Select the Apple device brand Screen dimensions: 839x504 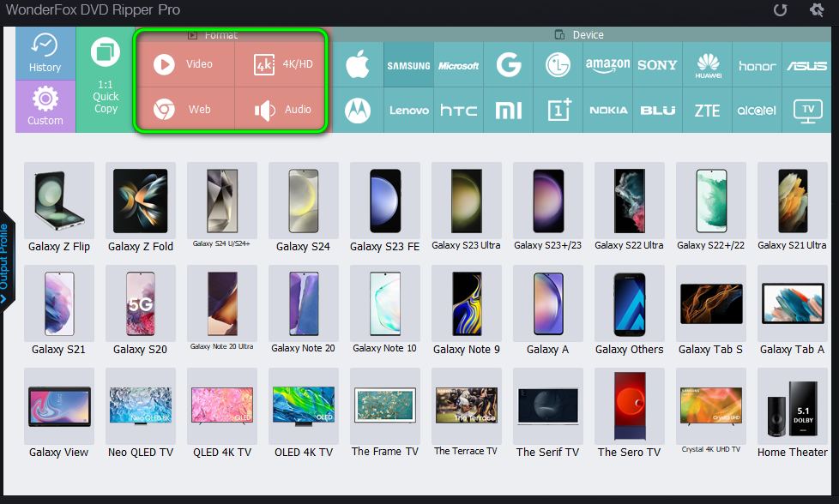(x=358, y=65)
